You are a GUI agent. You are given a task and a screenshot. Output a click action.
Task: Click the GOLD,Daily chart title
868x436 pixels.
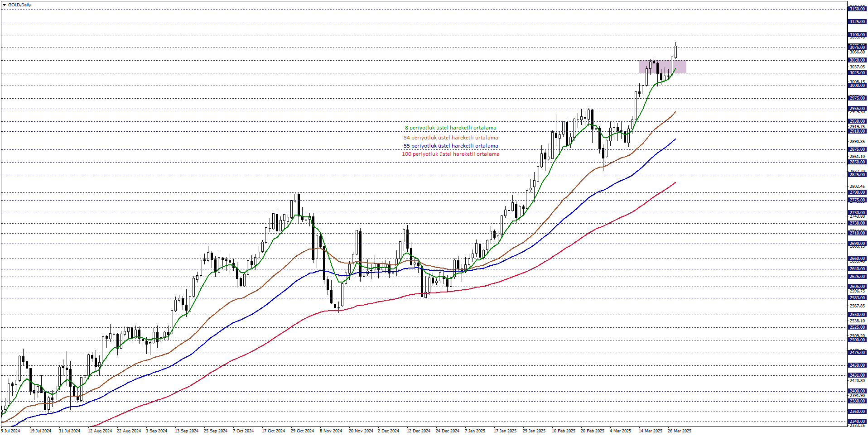coord(19,5)
